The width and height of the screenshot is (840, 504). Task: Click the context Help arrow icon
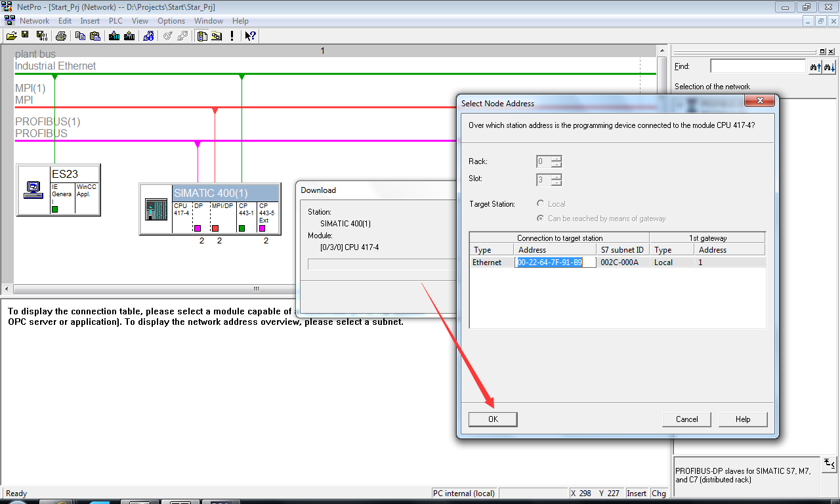pyautogui.click(x=250, y=35)
